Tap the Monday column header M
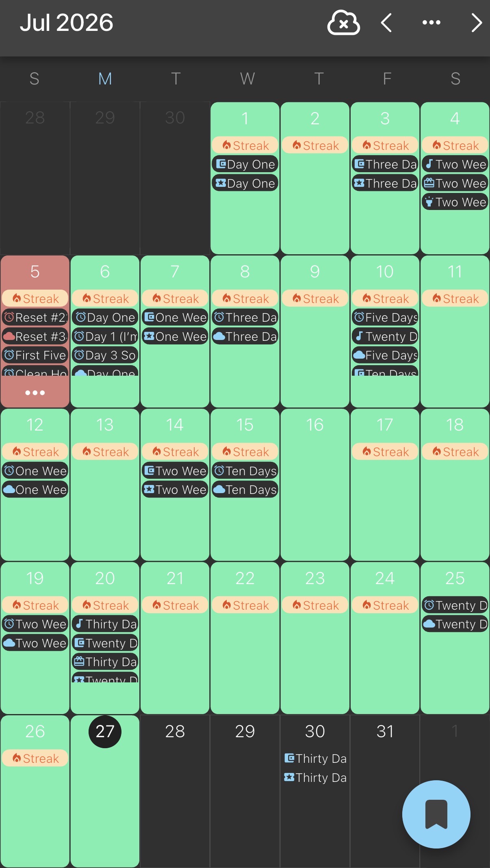 point(105,79)
